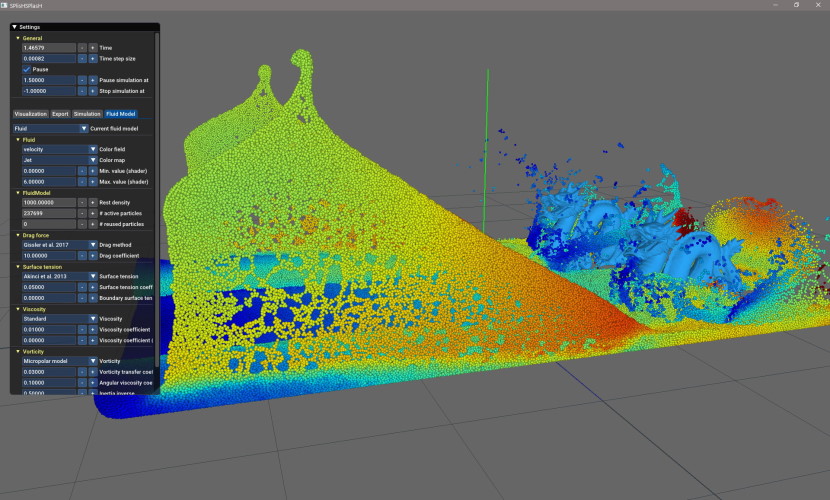Collapse the General section
The height and width of the screenshot is (500, 830).
click(17, 38)
